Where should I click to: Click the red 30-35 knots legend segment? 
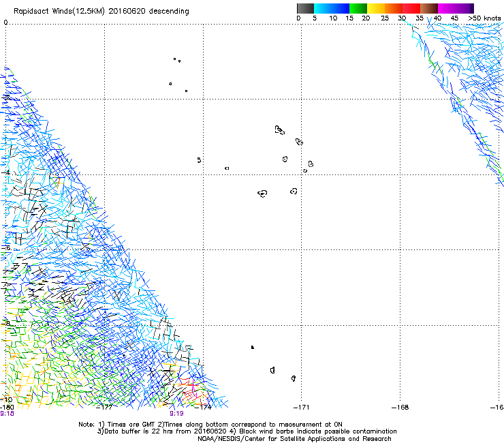(411, 8)
